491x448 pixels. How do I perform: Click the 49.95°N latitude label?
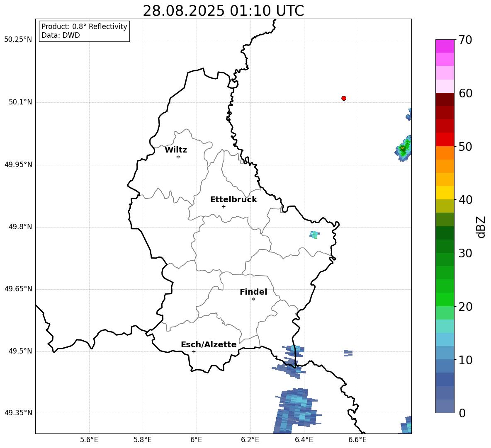[x=18, y=165]
